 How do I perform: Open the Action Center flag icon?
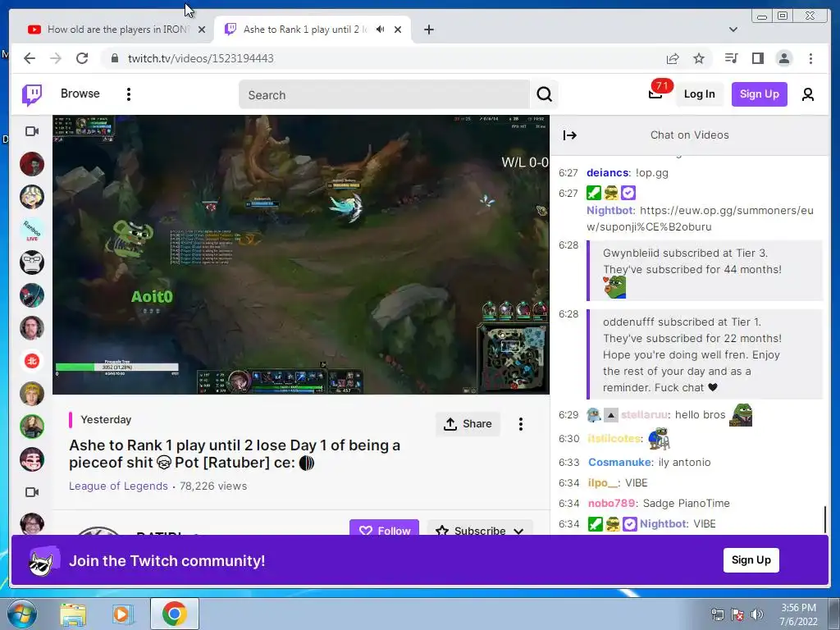pyautogui.click(x=737, y=614)
